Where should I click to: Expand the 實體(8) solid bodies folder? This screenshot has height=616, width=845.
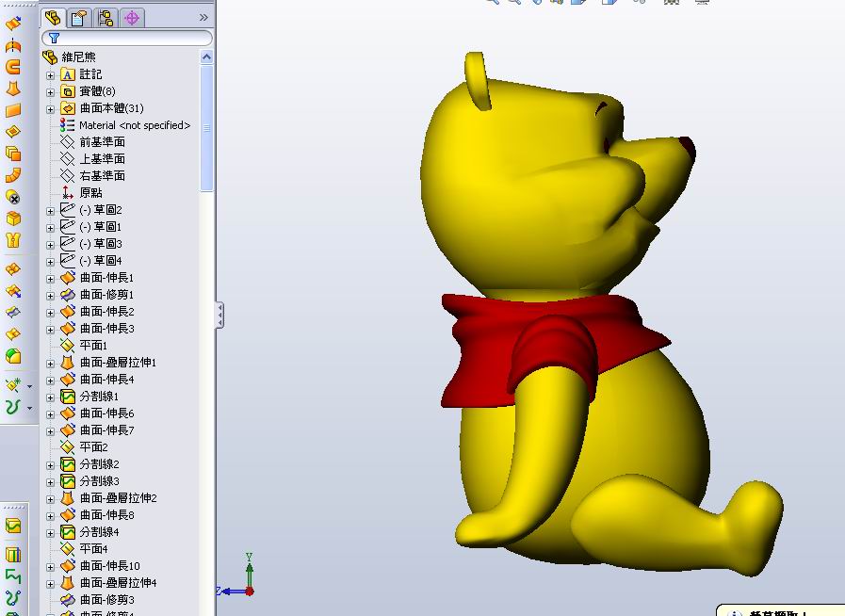pos(49,90)
